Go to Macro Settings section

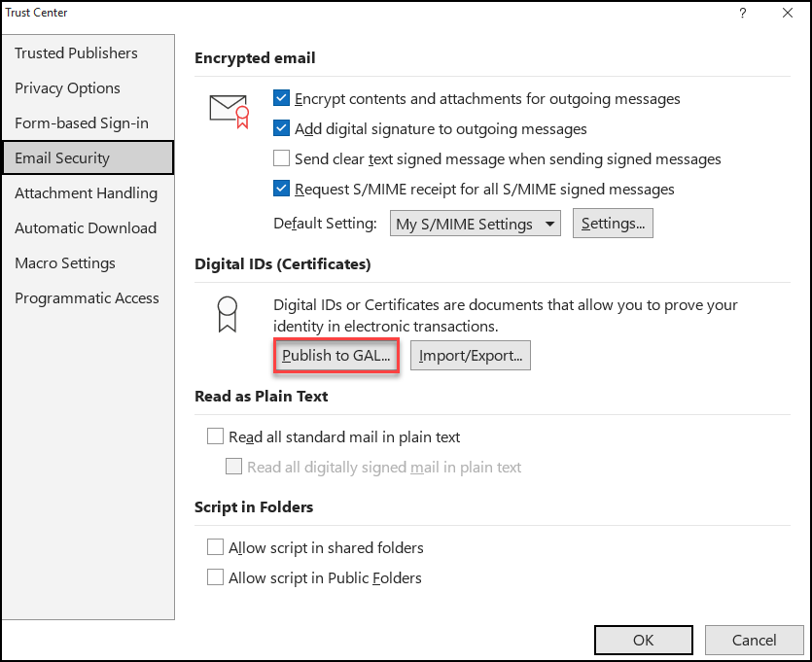(65, 262)
